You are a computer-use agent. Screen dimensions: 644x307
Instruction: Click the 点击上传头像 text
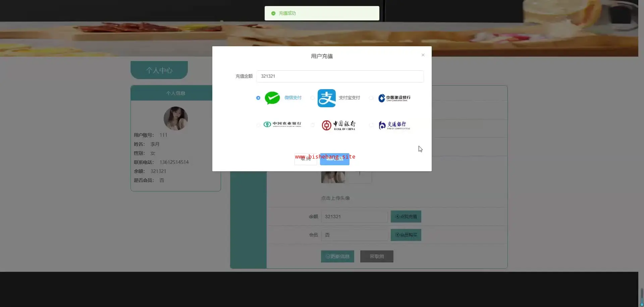coord(335,198)
